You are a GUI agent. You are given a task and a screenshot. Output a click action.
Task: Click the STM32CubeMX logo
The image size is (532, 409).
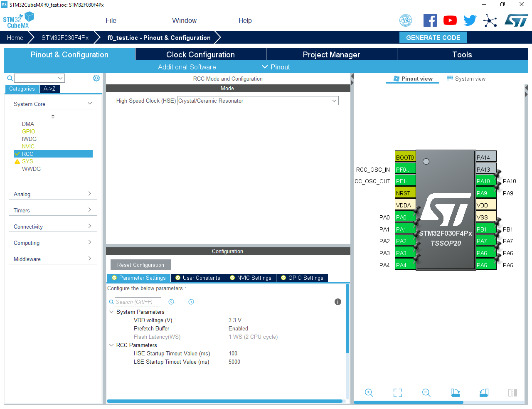coord(18,20)
